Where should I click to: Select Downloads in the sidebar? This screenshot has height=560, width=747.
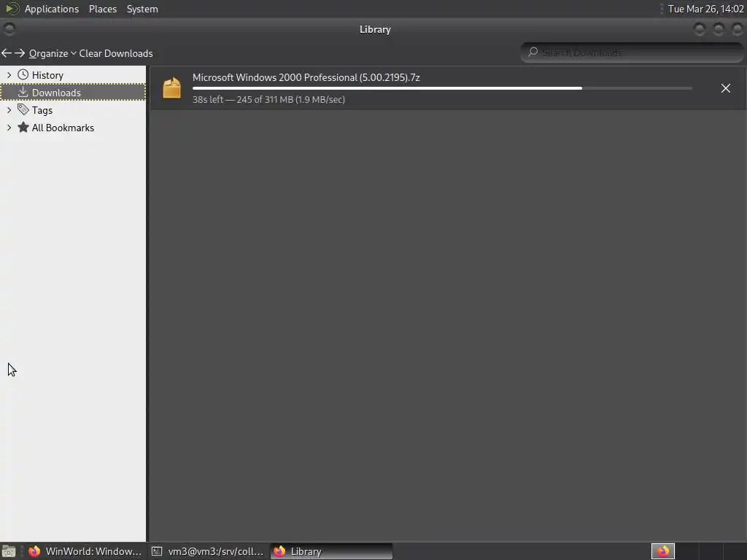(74, 93)
